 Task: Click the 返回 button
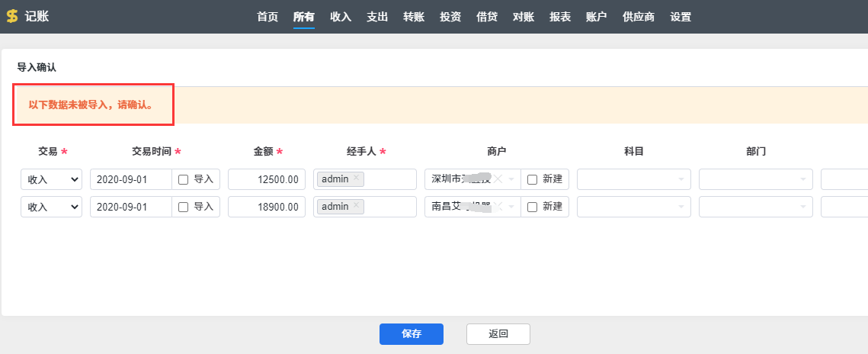click(x=498, y=333)
